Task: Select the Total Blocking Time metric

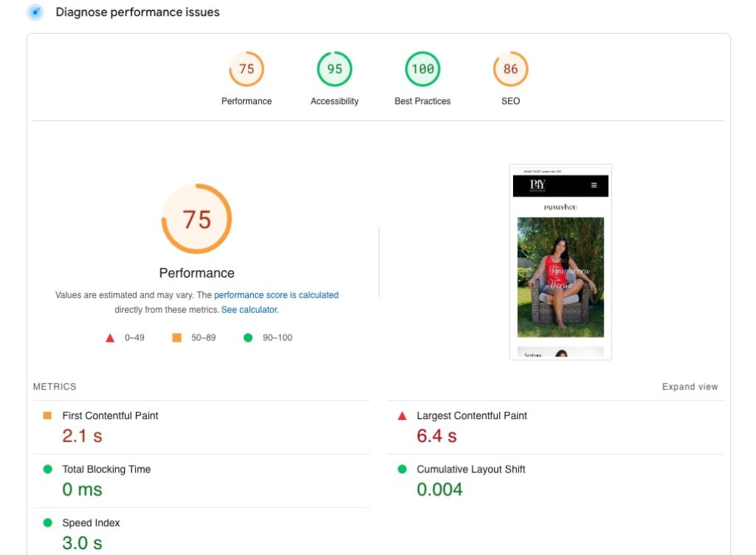Action: pos(106,469)
